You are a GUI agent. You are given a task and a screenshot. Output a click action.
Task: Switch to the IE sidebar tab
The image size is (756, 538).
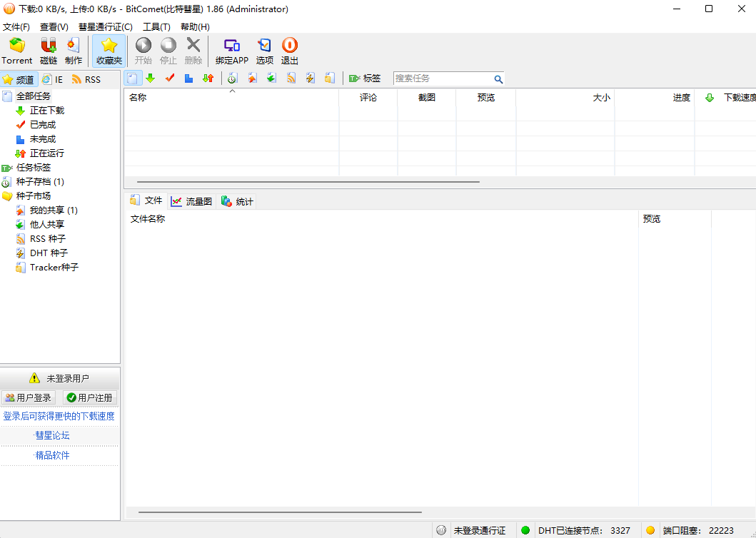point(53,79)
